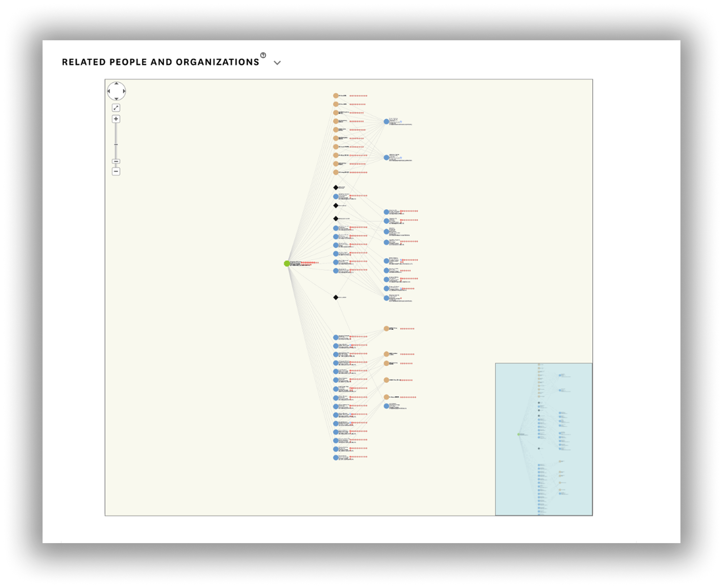
Task: Zoom in with the plus button
Action: pyautogui.click(x=116, y=119)
